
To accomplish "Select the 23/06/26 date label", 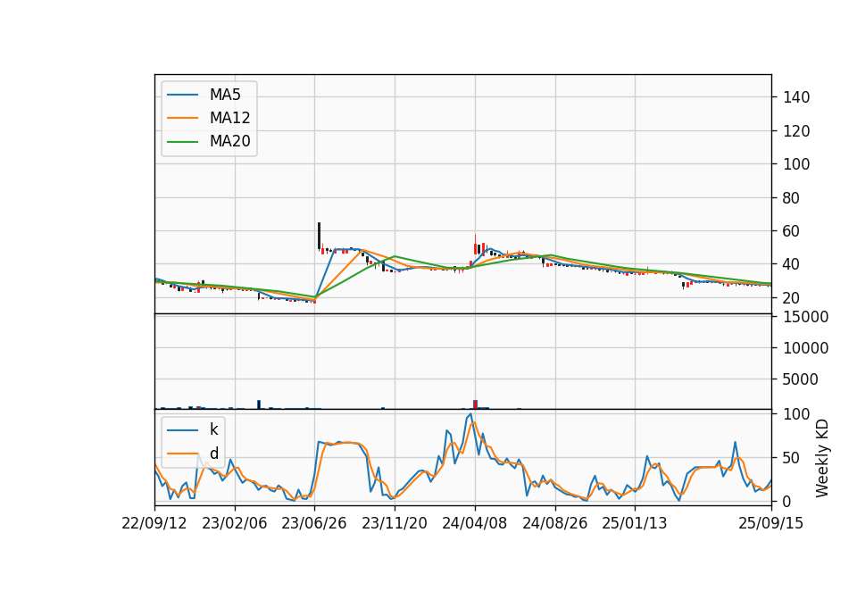I will pyautogui.click(x=314, y=523).
